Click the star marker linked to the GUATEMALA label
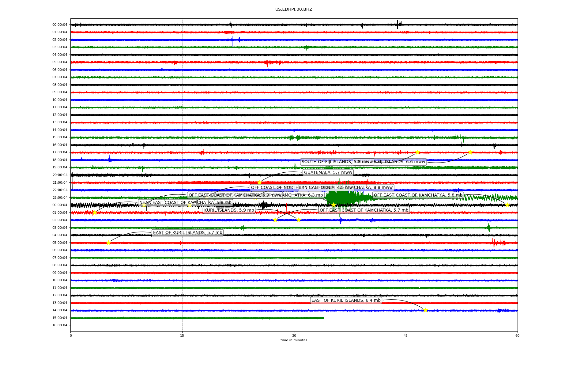Viewport: 588px width, 368px height. coord(260,182)
